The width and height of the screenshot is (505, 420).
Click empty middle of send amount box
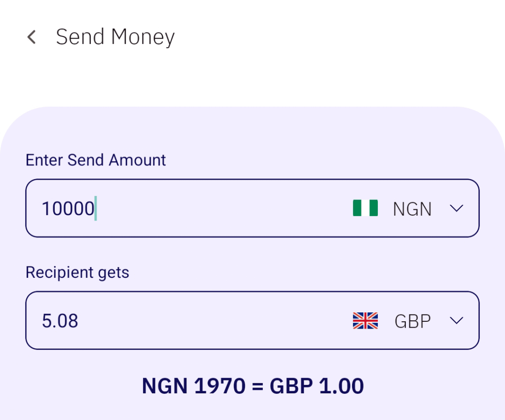[222, 208]
